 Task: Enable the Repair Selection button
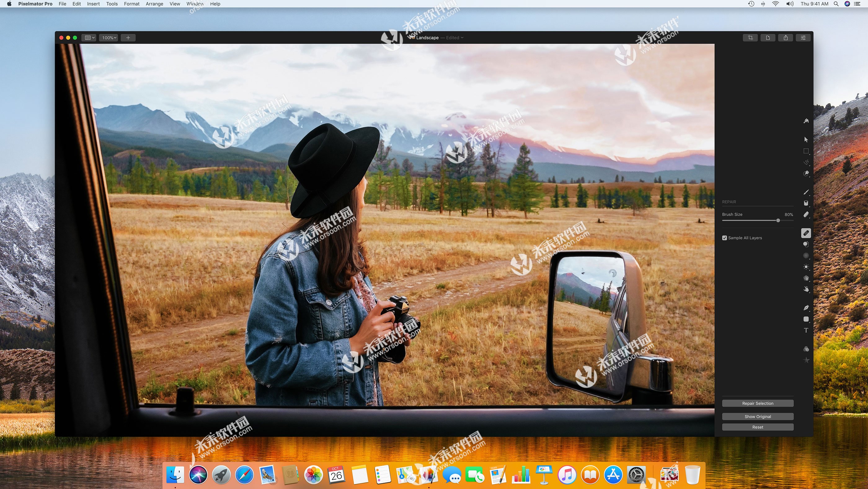(757, 403)
